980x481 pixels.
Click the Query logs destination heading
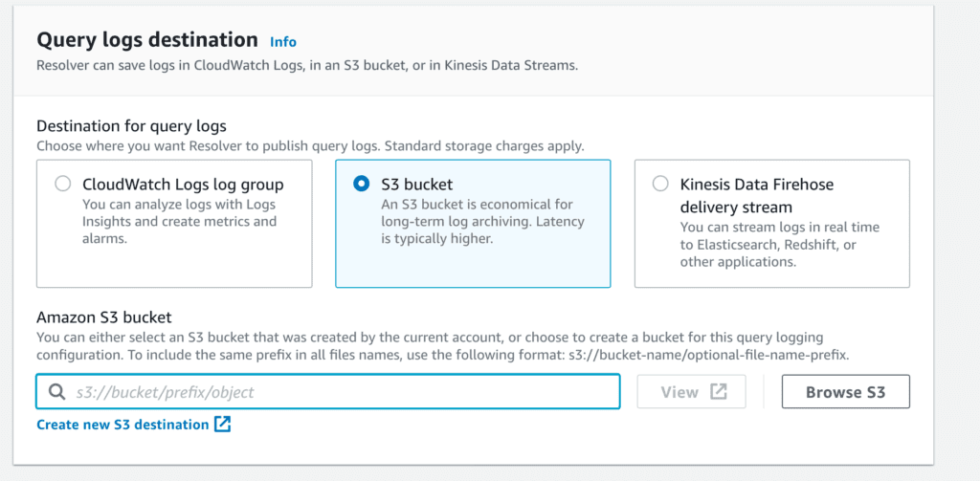click(147, 40)
